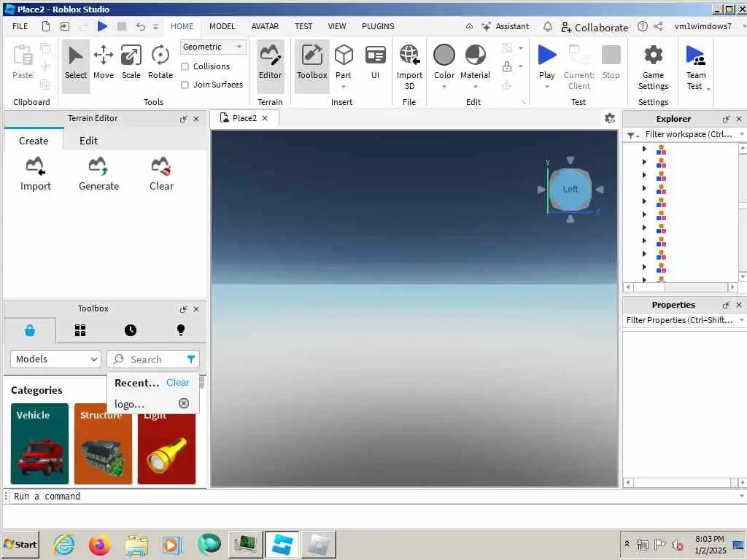
Task: Open the UI insert tool
Action: click(376, 63)
